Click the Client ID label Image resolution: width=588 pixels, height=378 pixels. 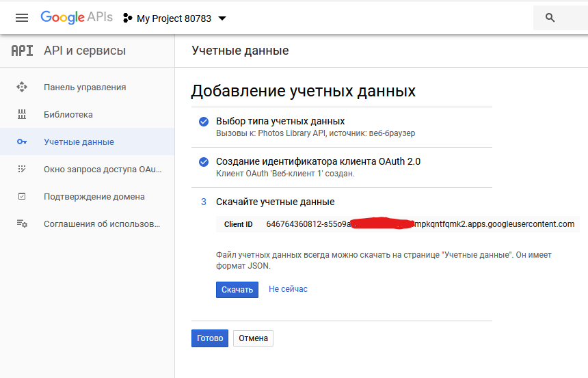[238, 224]
